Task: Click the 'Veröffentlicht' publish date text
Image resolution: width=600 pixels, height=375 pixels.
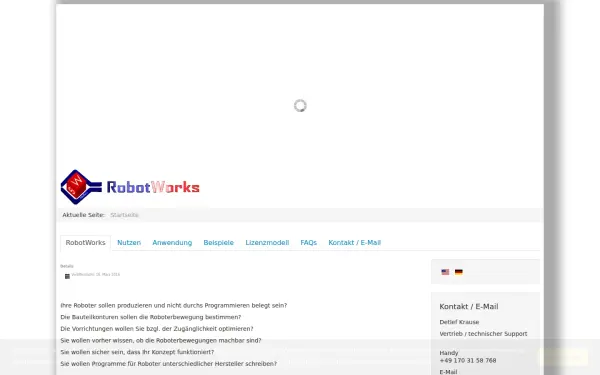Action: [96, 274]
